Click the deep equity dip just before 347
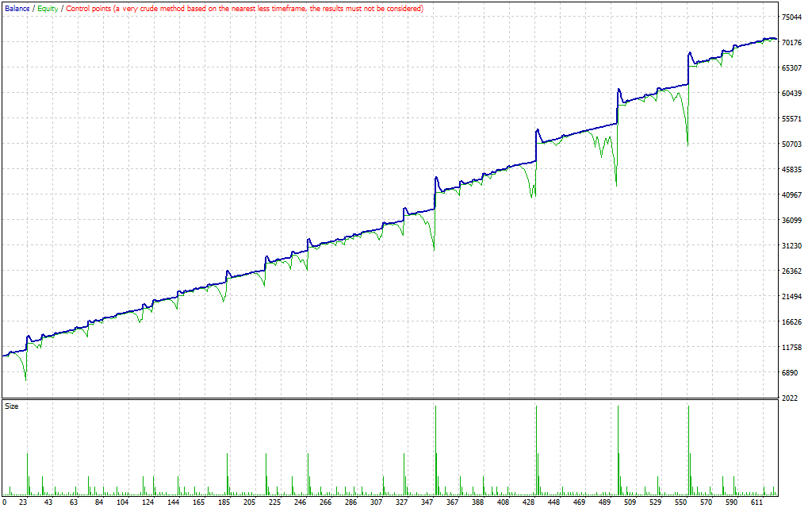812x508 pixels. (433, 248)
